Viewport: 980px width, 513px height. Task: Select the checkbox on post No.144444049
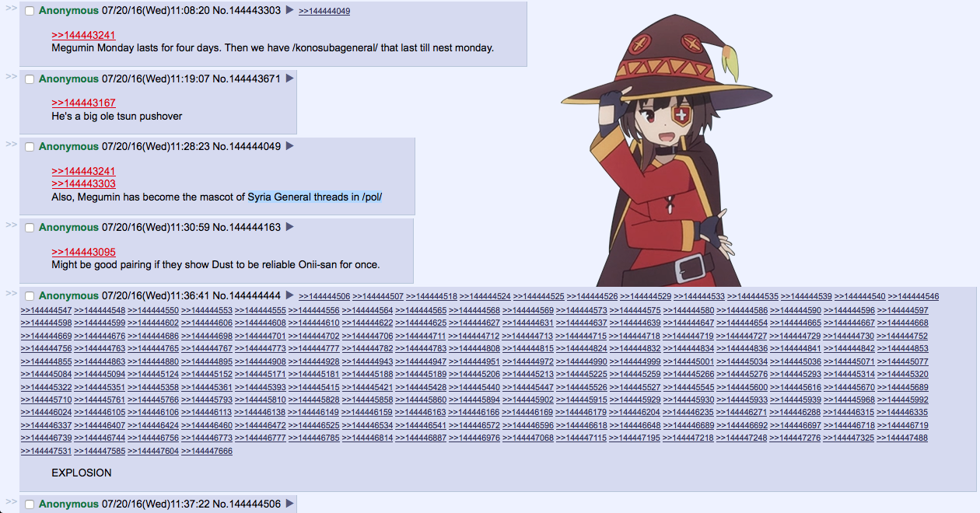pos(30,147)
